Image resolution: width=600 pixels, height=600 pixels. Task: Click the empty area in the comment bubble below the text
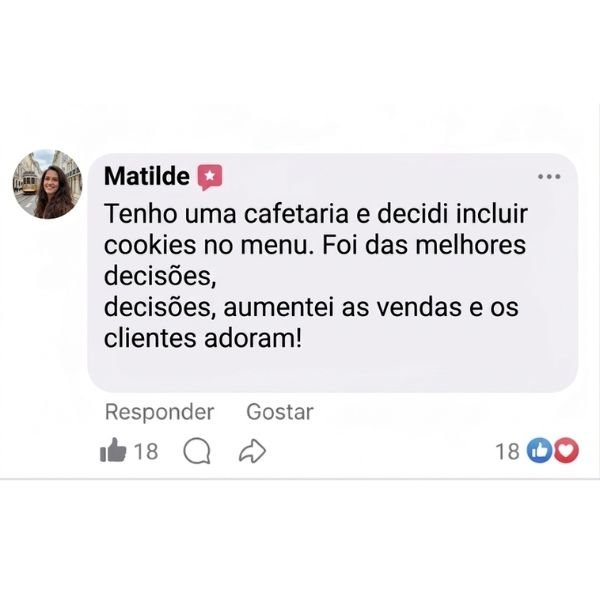coord(332,370)
